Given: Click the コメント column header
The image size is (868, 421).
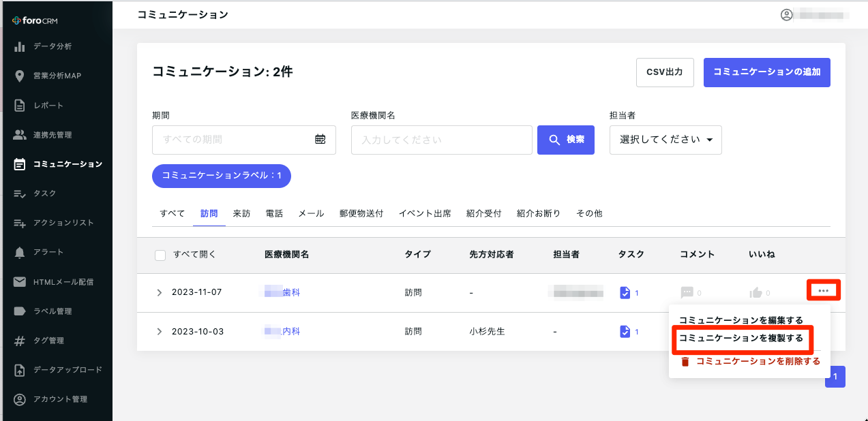Looking at the screenshot, I should [x=698, y=255].
